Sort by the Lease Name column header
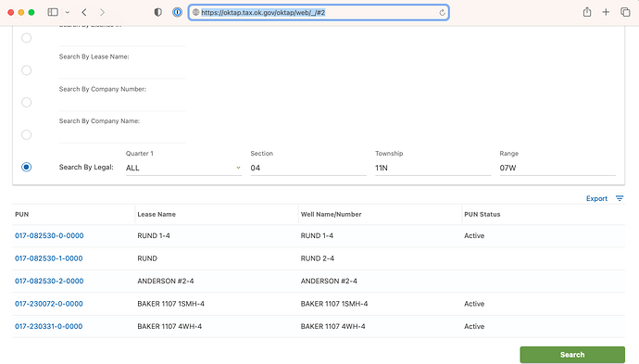This screenshot has width=639, height=364. click(x=157, y=214)
